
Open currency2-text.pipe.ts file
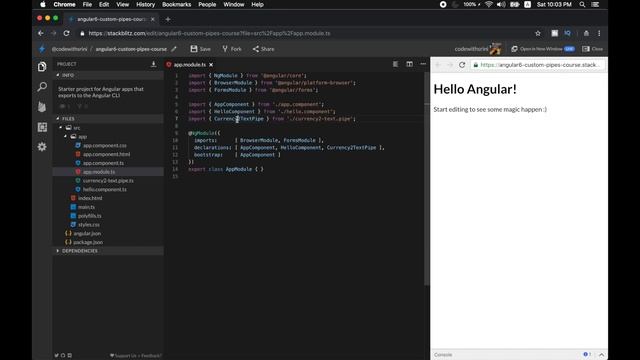tap(108, 180)
